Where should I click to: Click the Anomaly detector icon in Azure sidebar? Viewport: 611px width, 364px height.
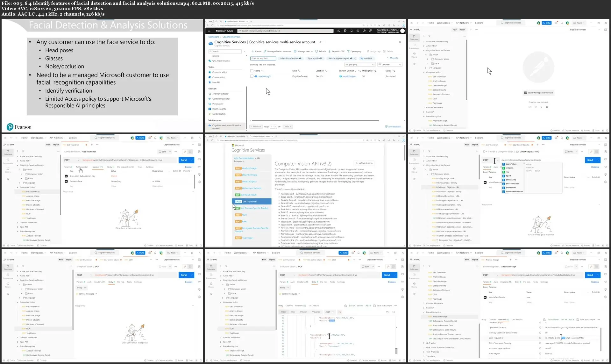click(210, 94)
